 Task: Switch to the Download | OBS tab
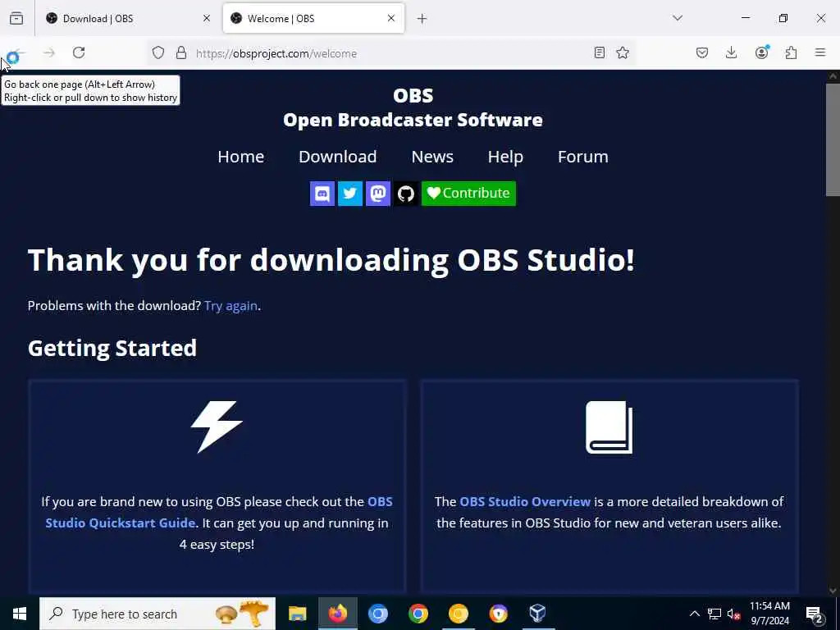pos(129,18)
